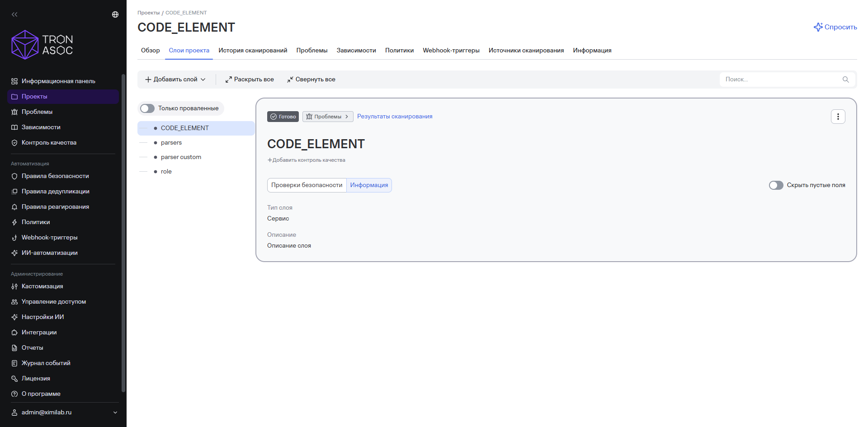
Task: Click the Готово status badge
Action: coord(283,117)
